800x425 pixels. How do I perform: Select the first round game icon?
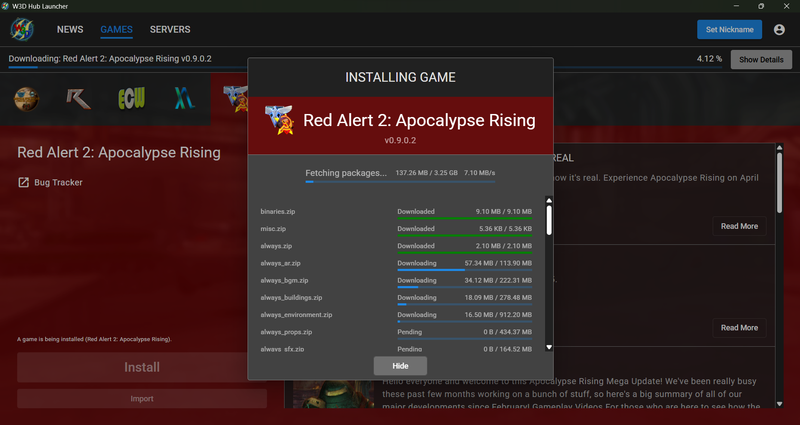(x=26, y=99)
